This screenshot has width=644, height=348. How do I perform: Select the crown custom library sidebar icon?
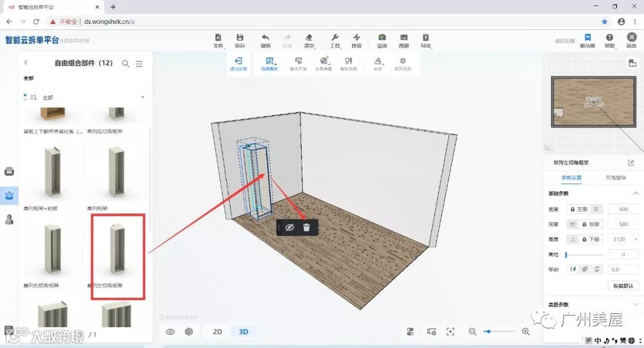pyautogui.click(x=9, y=195)
